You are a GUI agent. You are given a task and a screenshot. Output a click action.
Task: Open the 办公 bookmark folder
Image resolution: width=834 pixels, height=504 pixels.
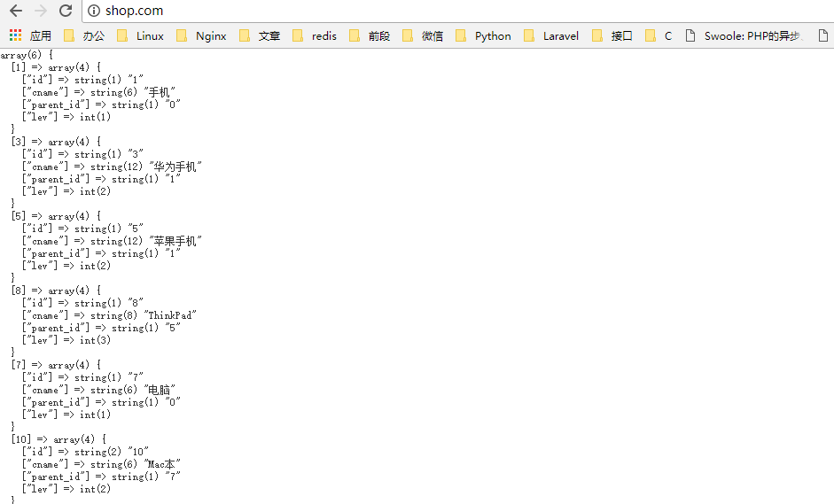tap(85, 35)
